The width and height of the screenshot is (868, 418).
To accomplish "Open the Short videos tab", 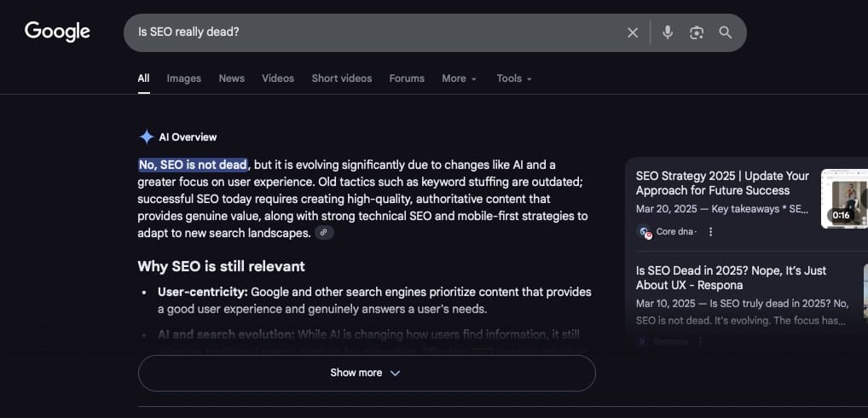I will click(342, 78).
